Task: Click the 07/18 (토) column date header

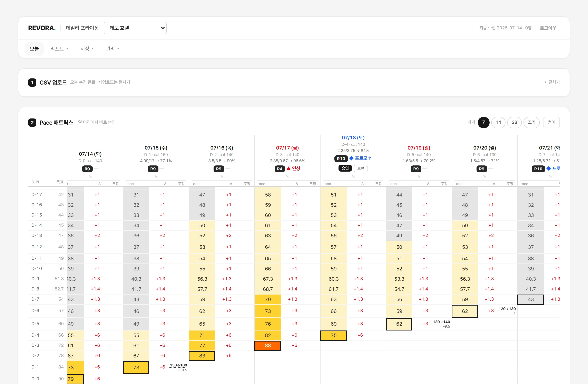Action: (353, 138)
